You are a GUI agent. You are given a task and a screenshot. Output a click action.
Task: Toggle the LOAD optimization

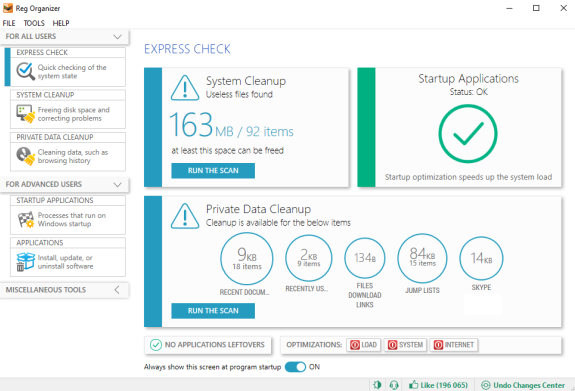[x=364, y=345]
